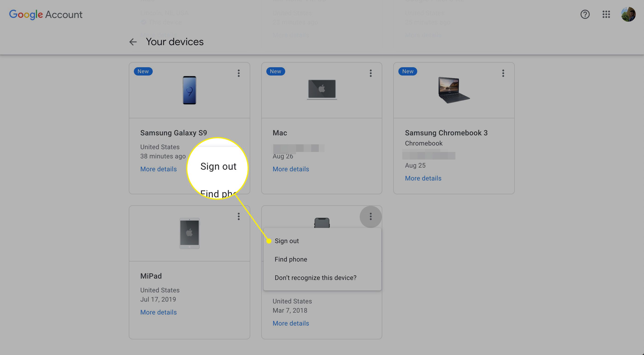Click the Google apps grid icon

click(x=606, y=14)
